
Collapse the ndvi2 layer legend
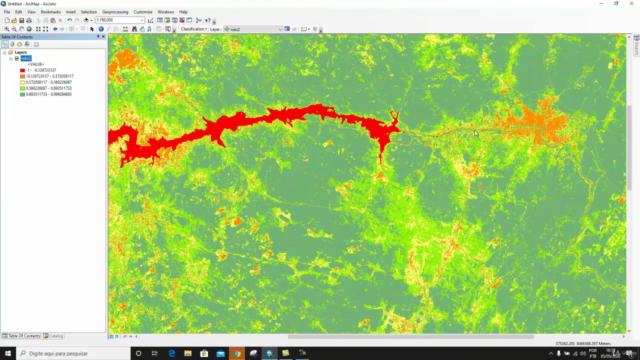pos(11,58)
